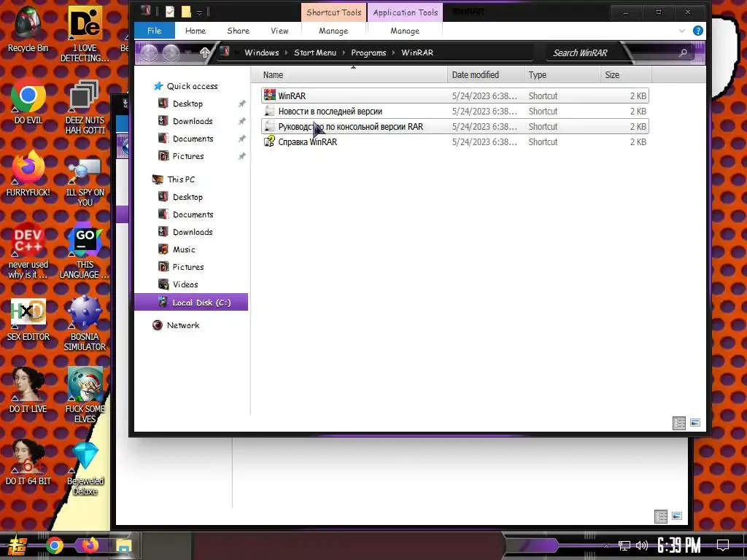Click Windows in the address breadcrumb
The height and width of the screenshot is (560, 747).
(262, 52)
